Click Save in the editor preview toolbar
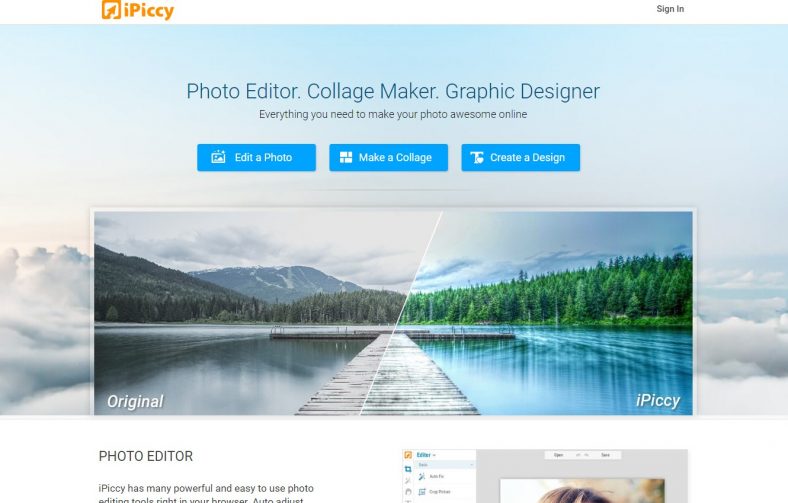The image size is (788, 503). click(606, 455)
